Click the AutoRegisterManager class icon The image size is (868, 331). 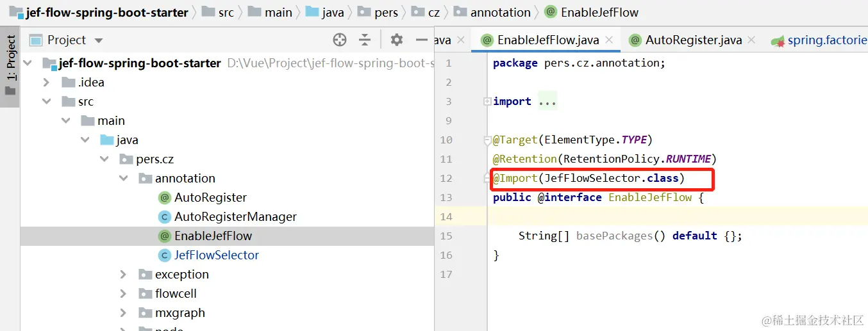(x=164, y=217)
